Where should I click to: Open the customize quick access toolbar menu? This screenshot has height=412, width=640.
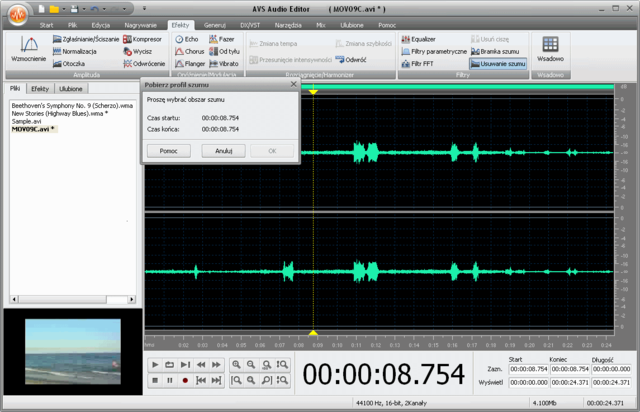pos(144,9)
